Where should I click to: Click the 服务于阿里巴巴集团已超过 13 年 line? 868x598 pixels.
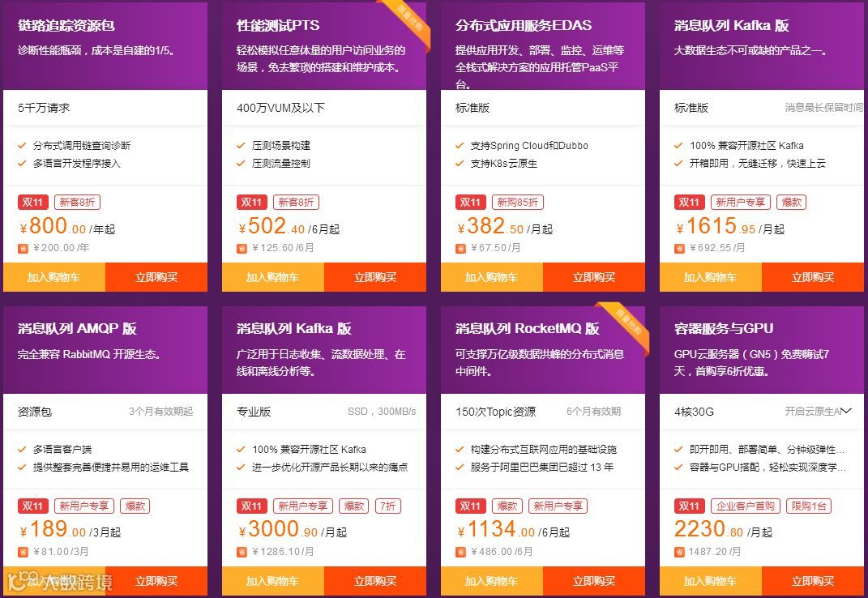point(542,467)
